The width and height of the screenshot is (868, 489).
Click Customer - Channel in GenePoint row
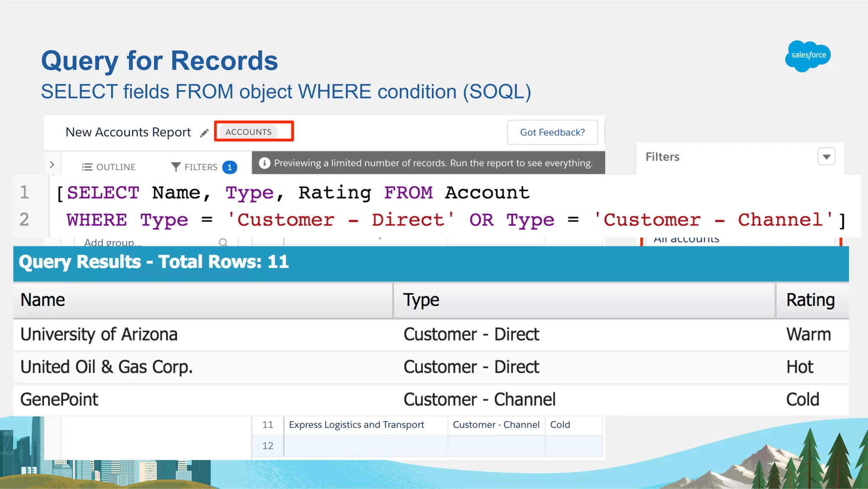pyautogui.click(x=479, y=400)
